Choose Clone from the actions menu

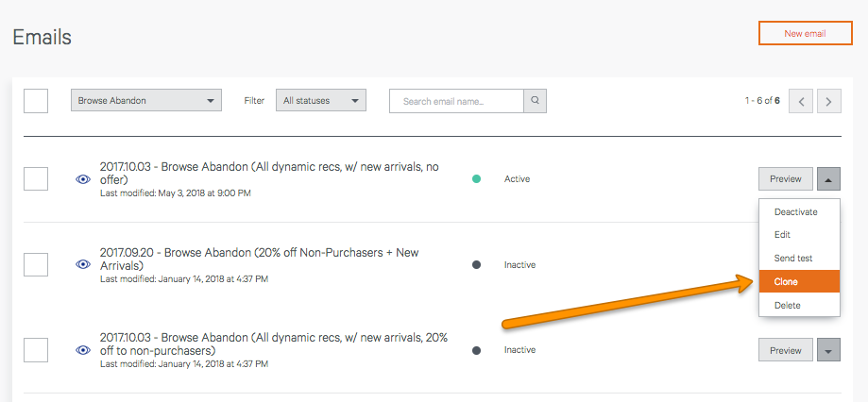799,281
